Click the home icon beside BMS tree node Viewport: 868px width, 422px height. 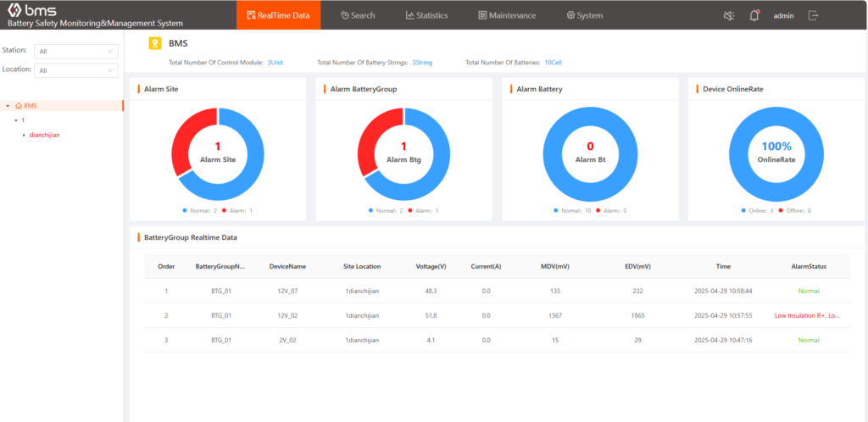coord(18,106)
